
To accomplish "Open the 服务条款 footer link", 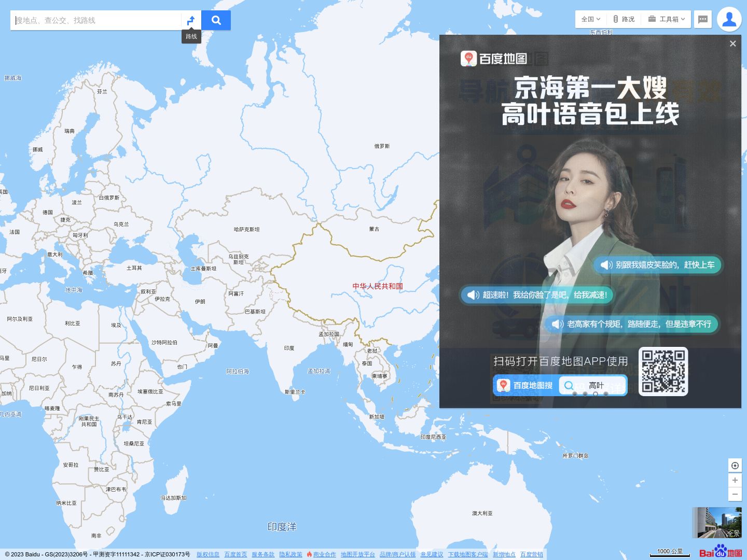I will 263,554.
